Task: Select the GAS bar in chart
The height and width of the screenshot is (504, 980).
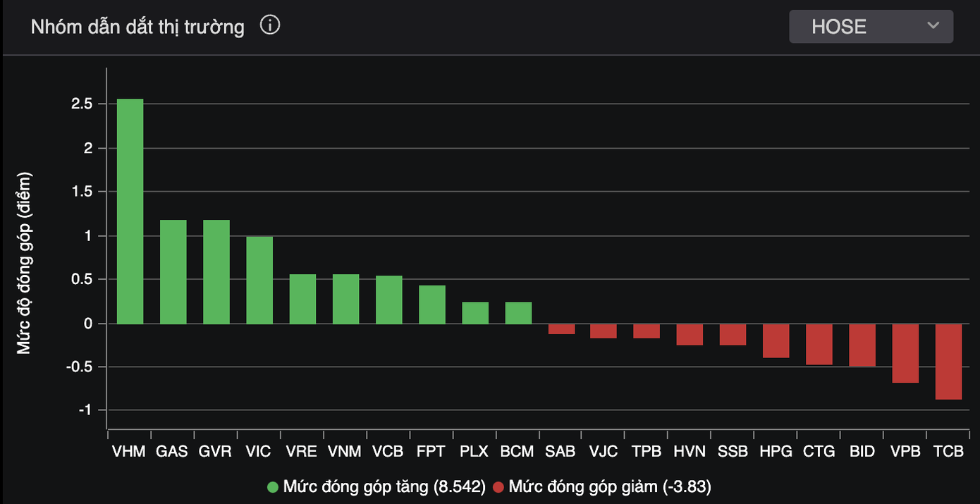Action: (x=173, y=272)
